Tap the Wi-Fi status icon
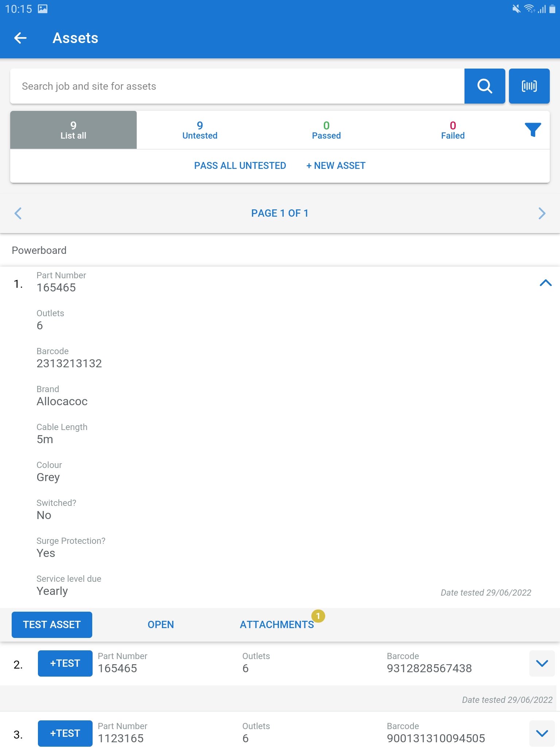560x747 pixels. [529, 9]
